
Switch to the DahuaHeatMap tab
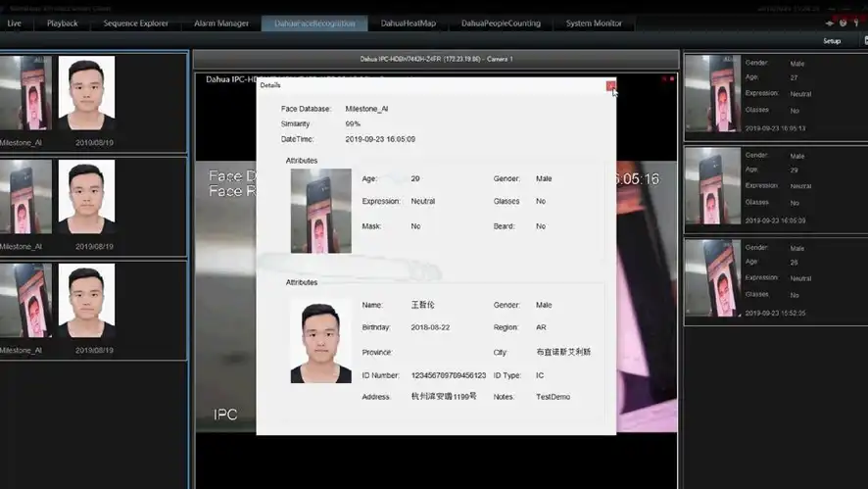coord(408,23)
